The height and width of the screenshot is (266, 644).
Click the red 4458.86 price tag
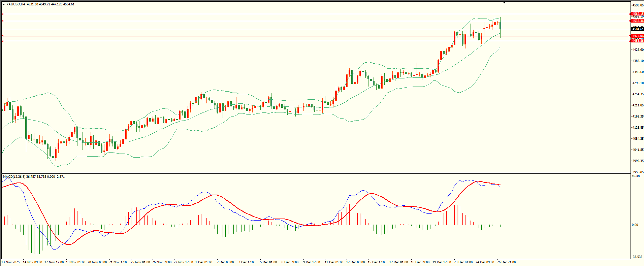pyautogui.click(x=637, y=41)
